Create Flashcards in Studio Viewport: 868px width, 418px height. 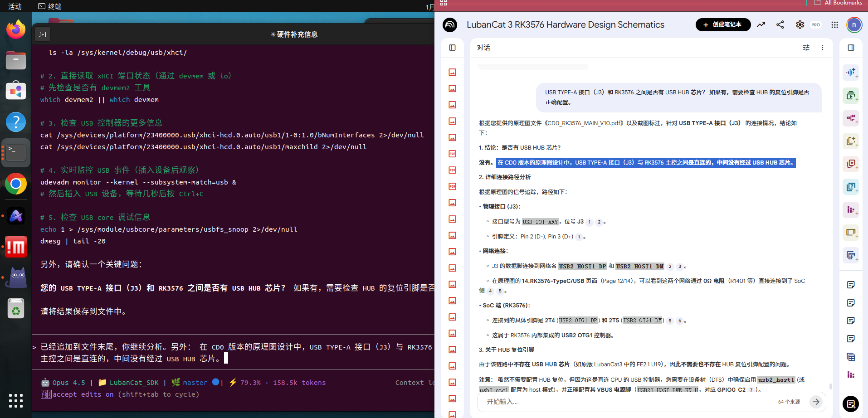[x=851, y=164]
